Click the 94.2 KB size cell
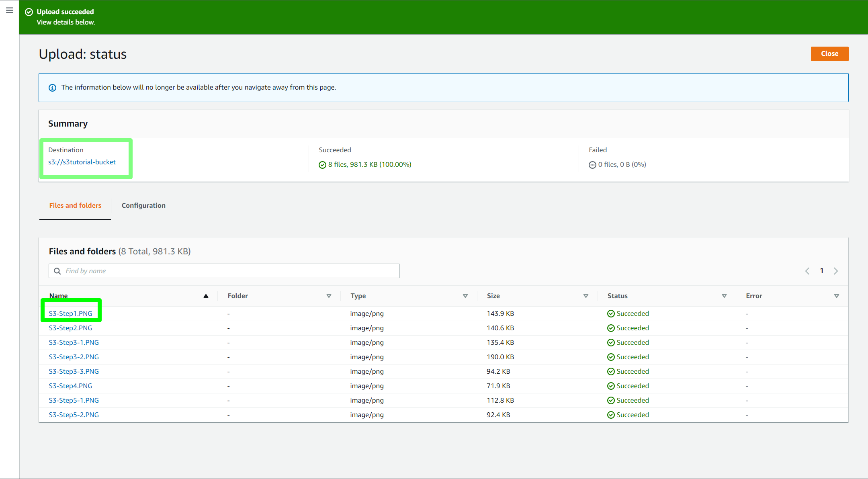Image resolution: width=868 pixels, height=479 pixels. (x=498, y=371)
